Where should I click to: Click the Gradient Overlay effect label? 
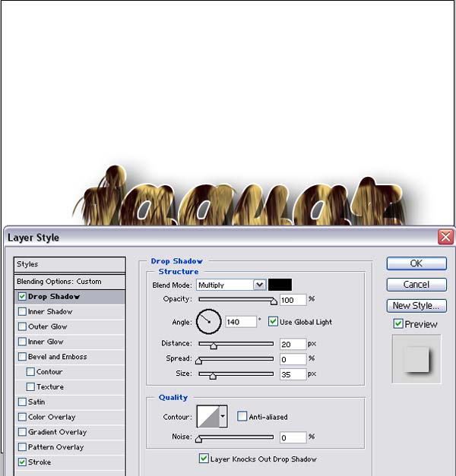[58, 432]
